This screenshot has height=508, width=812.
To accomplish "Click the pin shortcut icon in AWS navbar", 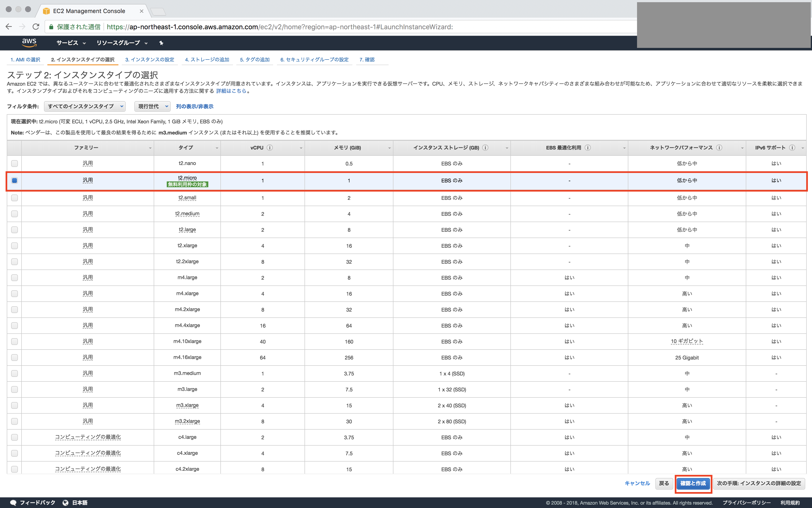I will tap(161, 43).
